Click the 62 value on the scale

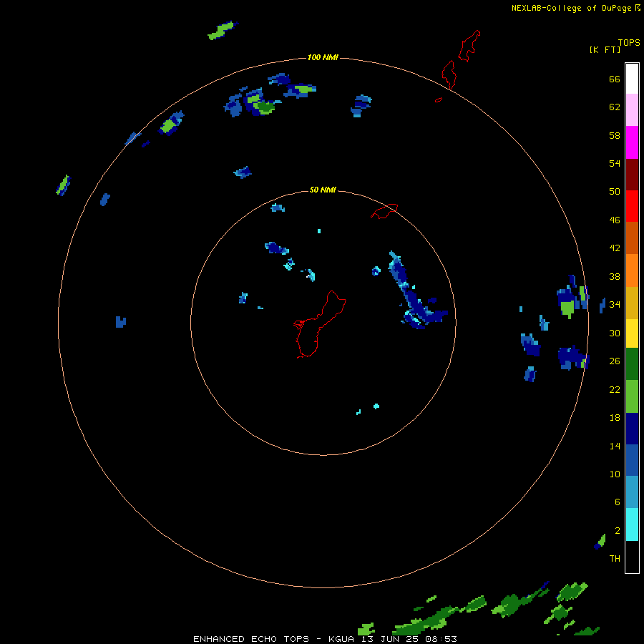click(615, 107)
